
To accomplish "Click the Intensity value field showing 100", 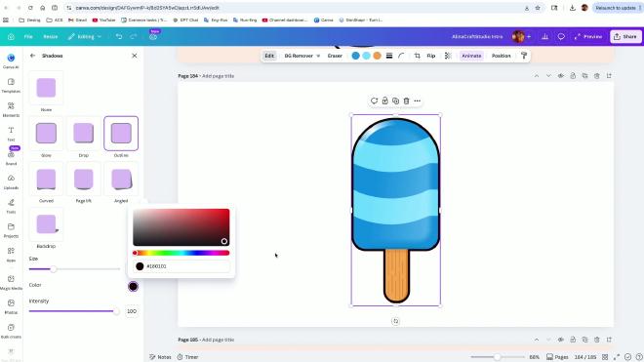I will click(132, 311).
